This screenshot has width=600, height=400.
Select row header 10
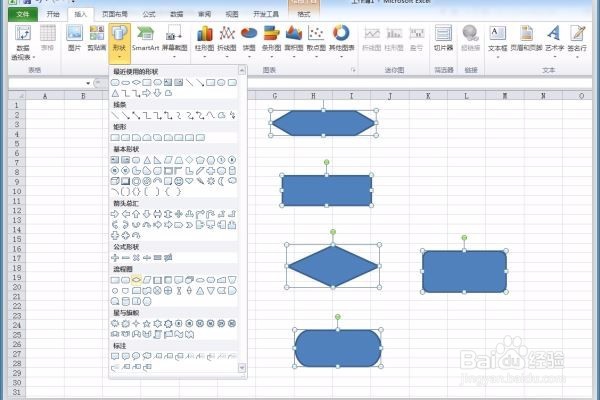point(16,191)
